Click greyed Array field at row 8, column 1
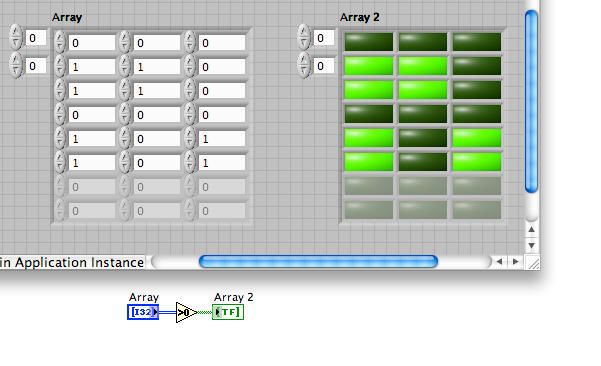The height and width of the screenshot is (366, 601). click(92, 211)
